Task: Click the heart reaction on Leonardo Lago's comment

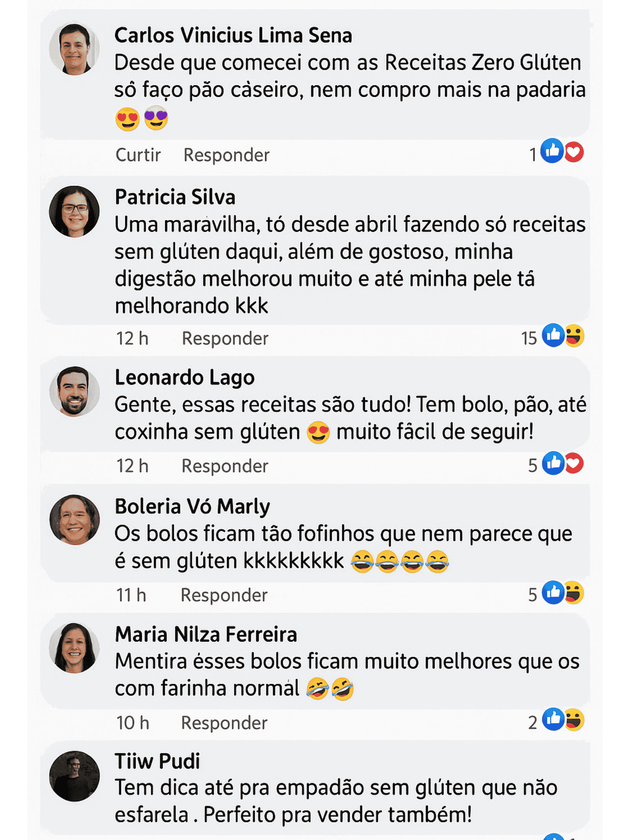Action: [x=574, y=463]
